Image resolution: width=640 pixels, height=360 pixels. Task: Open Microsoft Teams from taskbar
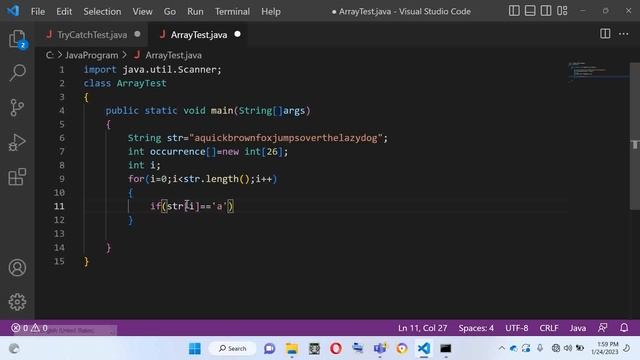[380, 349]
